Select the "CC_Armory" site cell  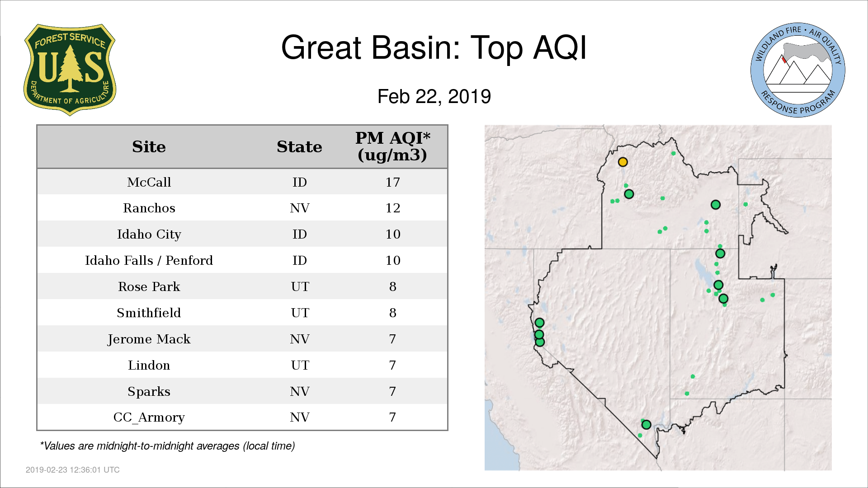[149, 418]
